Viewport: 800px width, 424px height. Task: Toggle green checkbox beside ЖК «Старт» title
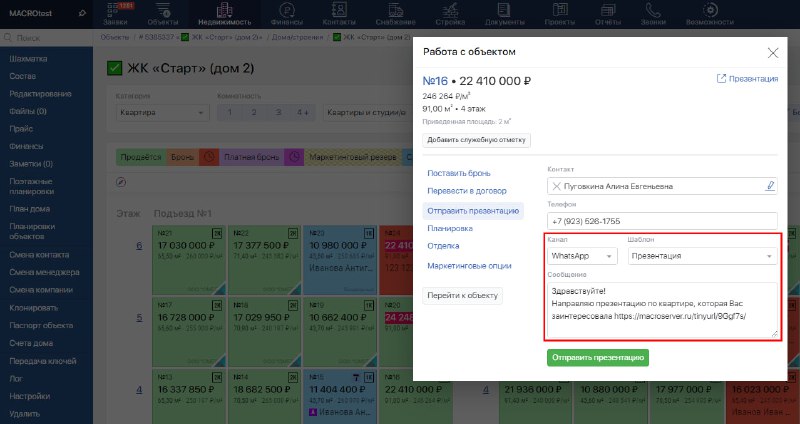coord(115,68)
